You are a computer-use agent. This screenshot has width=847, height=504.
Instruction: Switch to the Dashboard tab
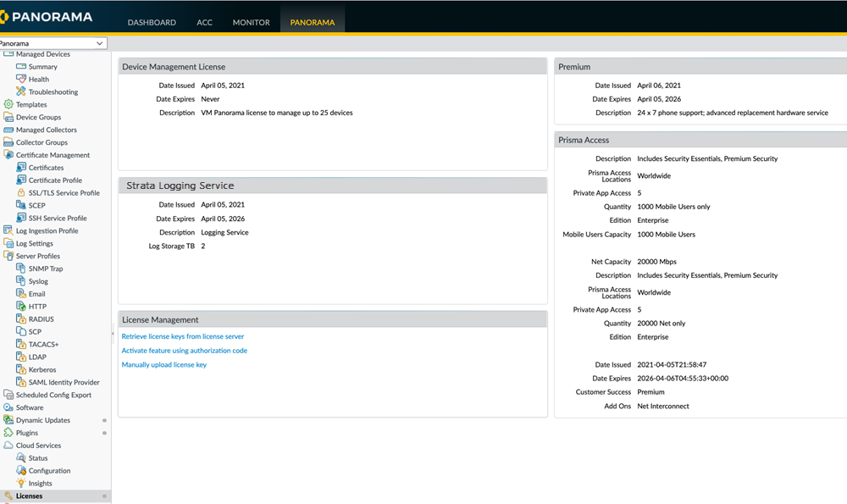[x=152, y=22]
